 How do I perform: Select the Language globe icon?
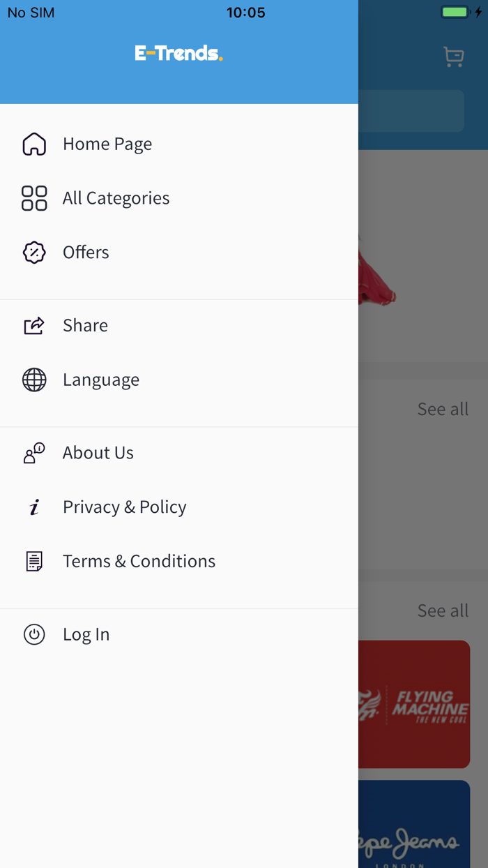(33, 380)
